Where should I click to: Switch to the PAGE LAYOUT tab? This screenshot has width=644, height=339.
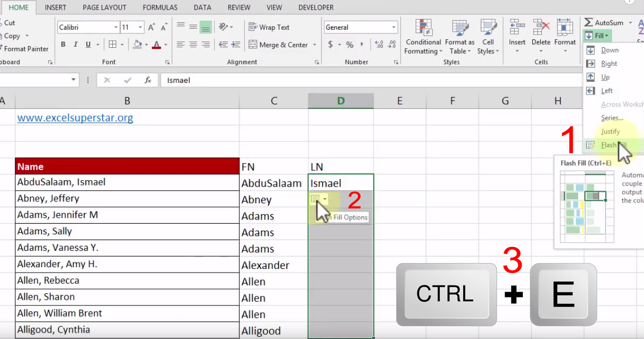click(x=105, y=7)
